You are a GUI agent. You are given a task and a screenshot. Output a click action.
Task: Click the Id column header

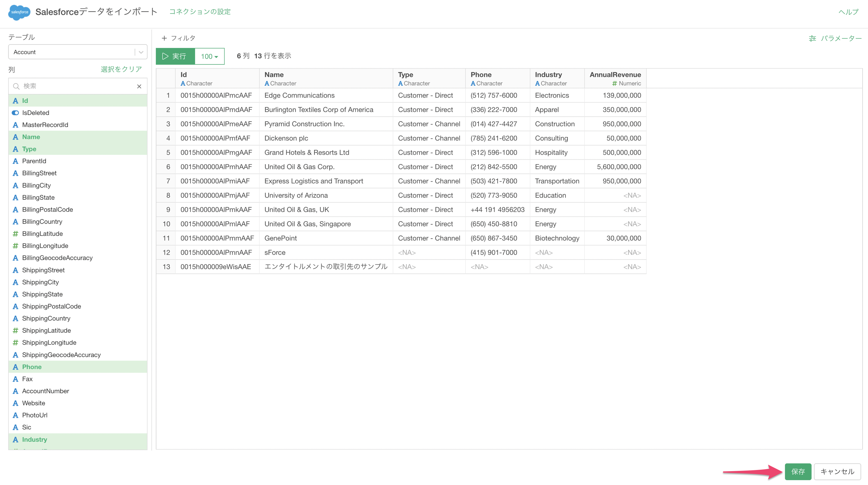point(217,79)
